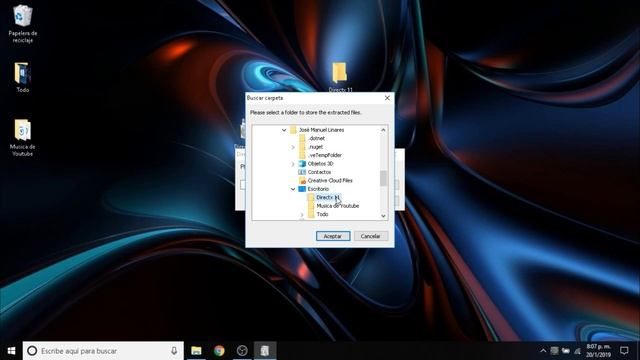This screenshot has width=640, height=360.
Task: Open Google Chrome from taskbar
Action: pos(219,351)
